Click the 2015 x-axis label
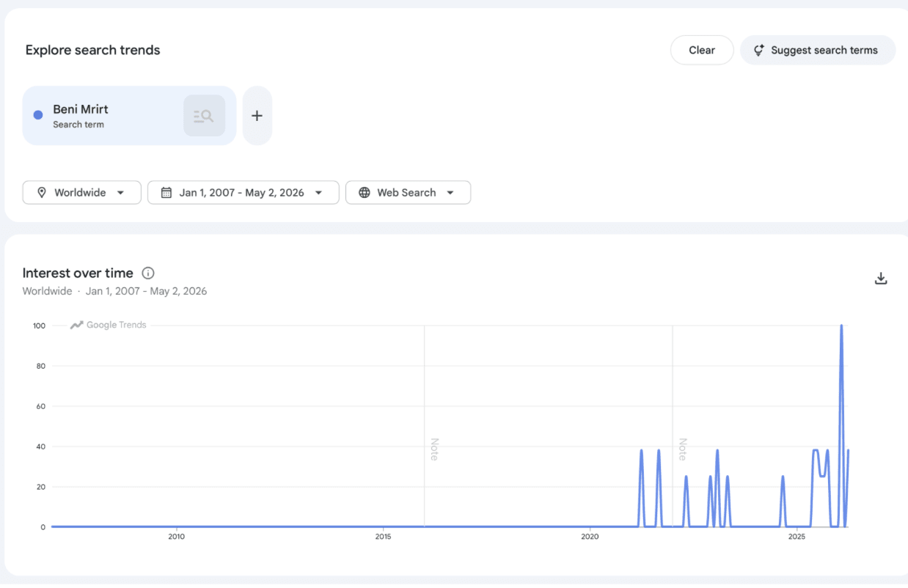The width and height of the screenshot is (908, 588). click(x=383, y=537)
